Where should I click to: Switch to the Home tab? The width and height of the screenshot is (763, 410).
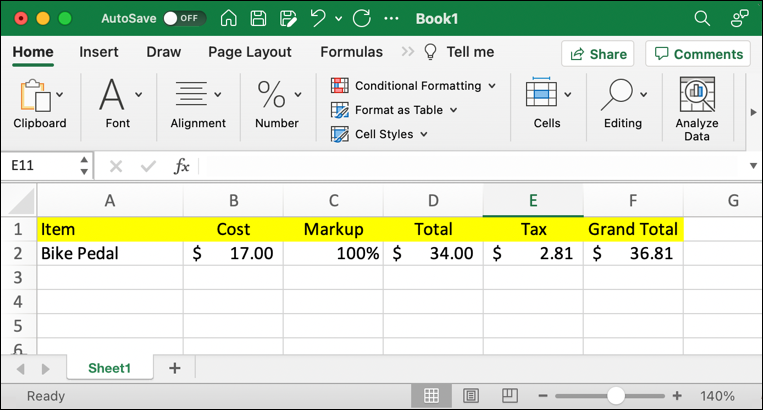pyautogui.click(x=33, y=52)
